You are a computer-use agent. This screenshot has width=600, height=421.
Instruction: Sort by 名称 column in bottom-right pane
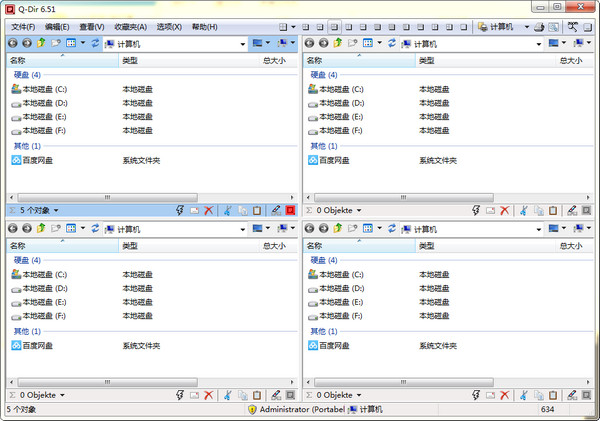pyautogui.click(x=359, y=246)
